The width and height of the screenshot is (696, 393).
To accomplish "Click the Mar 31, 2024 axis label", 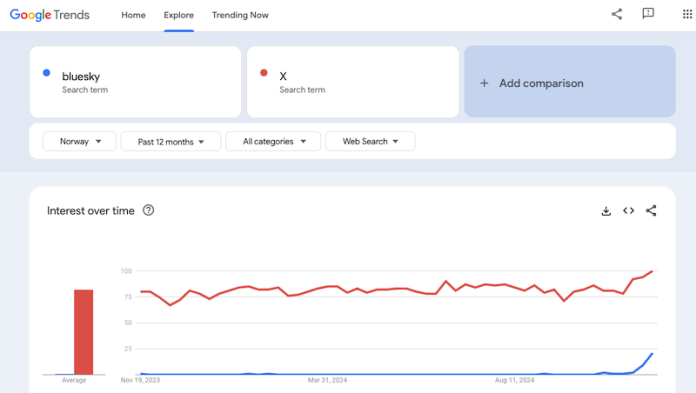I will click(x=328, y=380).
